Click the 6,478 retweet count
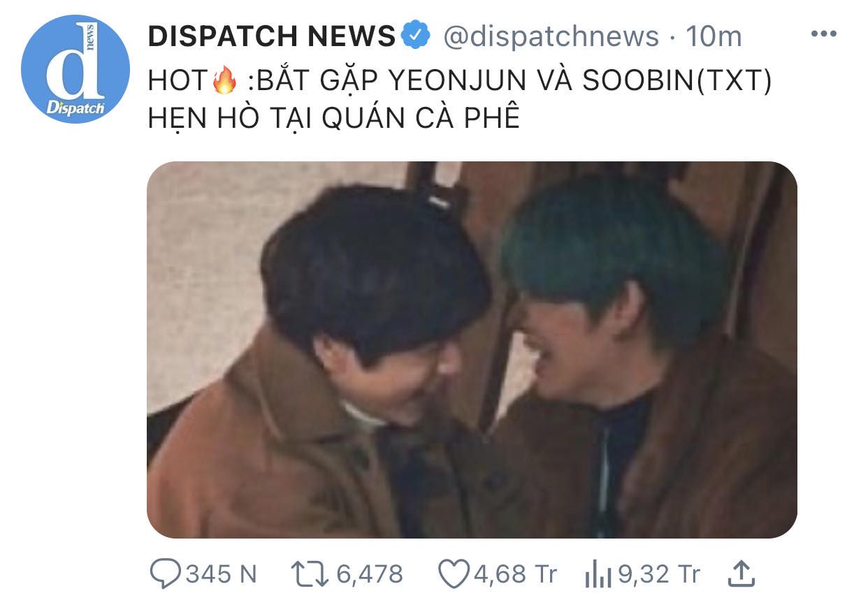Viewport: 868px width, 607px height. click(x=370, y=574)
